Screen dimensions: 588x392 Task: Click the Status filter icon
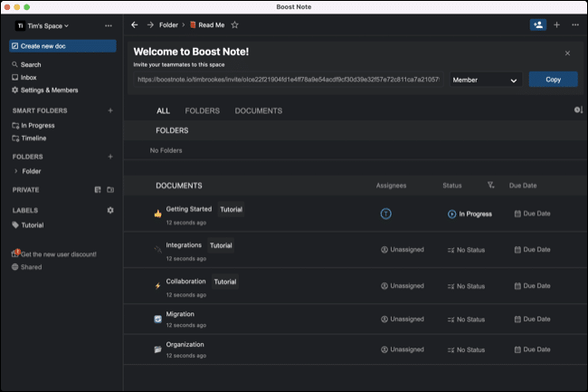coord(490,186)
